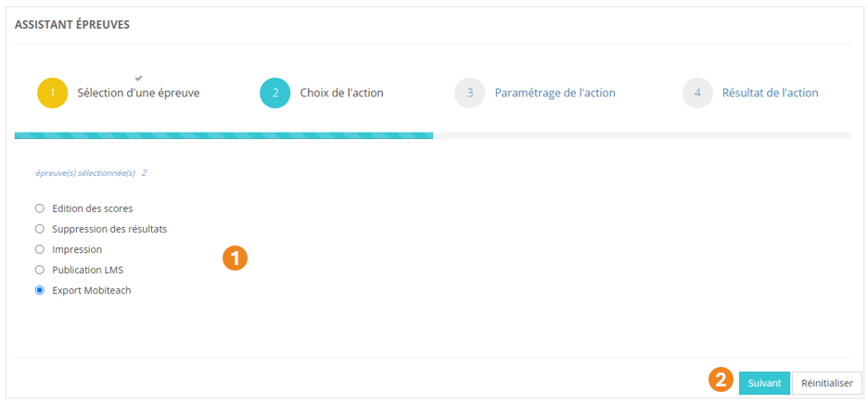
Task: Click the Réinitialiser button
Action: click(x=827, y=383)
